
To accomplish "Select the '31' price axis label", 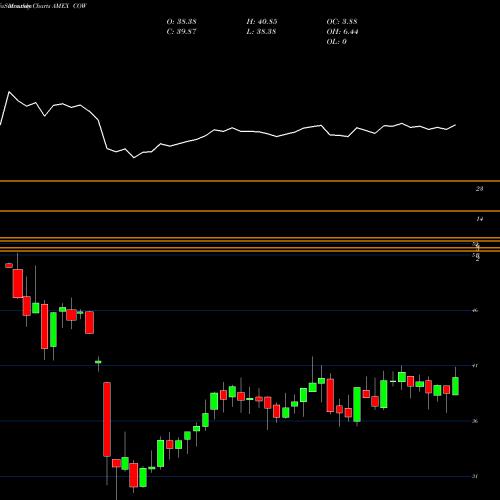I will click(475, 476).
